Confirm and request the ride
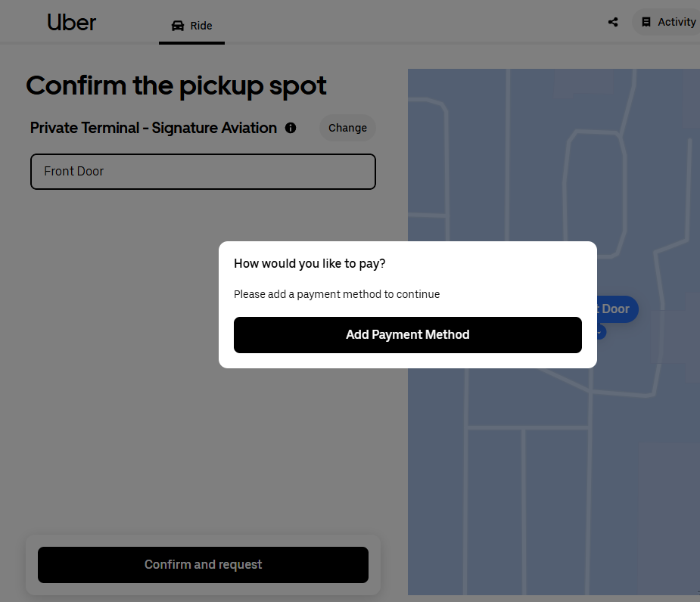Viewport: 700px width, 602px height. point(203,564)
